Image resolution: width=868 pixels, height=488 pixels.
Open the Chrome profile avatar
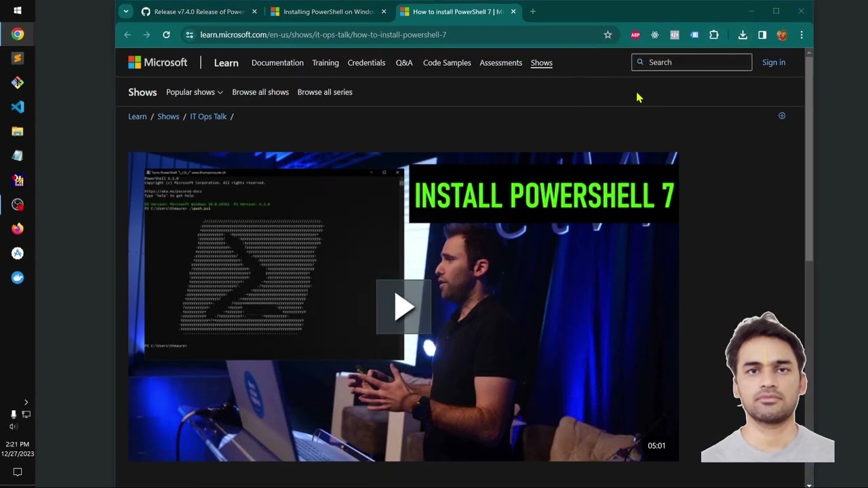point(782,35)
